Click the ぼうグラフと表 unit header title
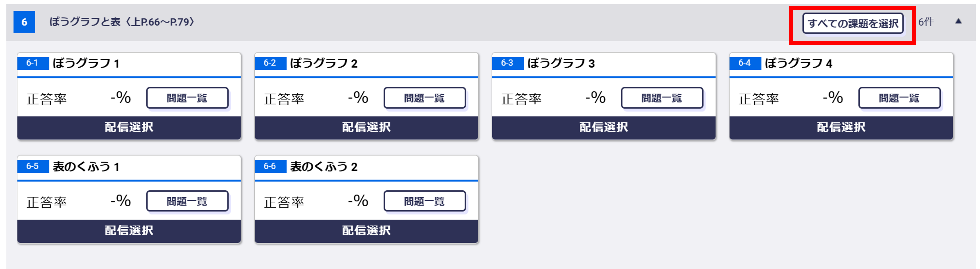980x269 pixels. click(122, 22)
